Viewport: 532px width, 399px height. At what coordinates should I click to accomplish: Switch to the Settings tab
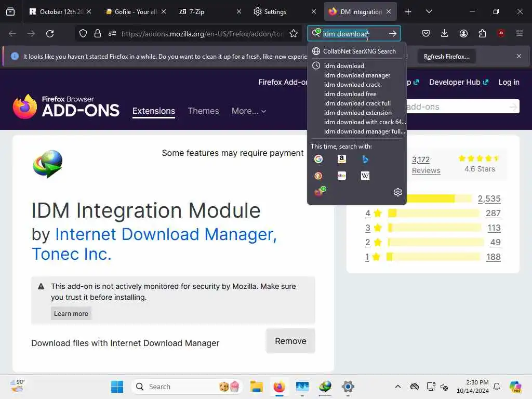[x=285, y=11]
